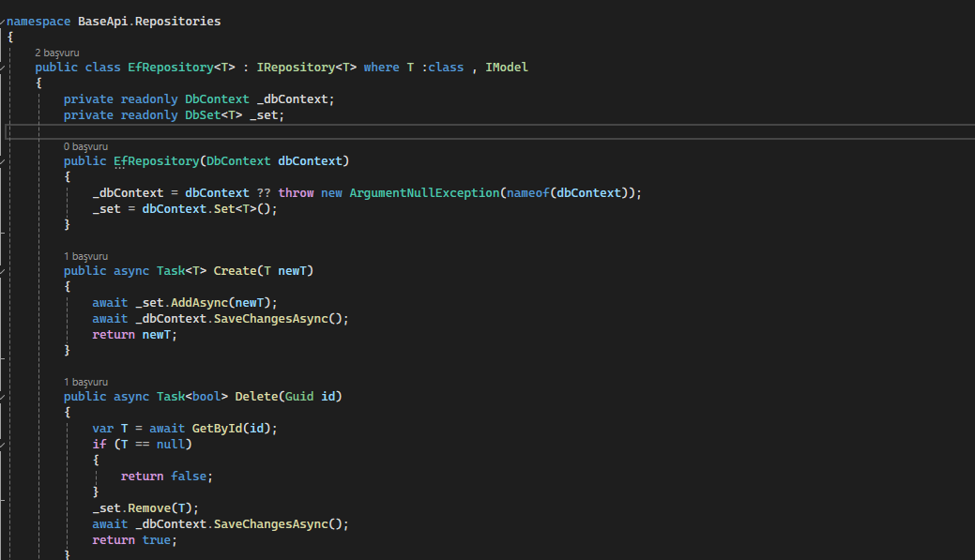Click 'DbSet<T>' in the field declaration
The width and height of the screenshot is (975, 560).
[x=213, y=115]
